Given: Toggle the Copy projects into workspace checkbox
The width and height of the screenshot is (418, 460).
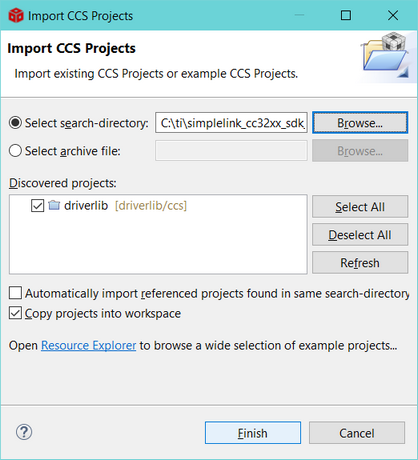Looking at the screenshot, I should (15, 313).
